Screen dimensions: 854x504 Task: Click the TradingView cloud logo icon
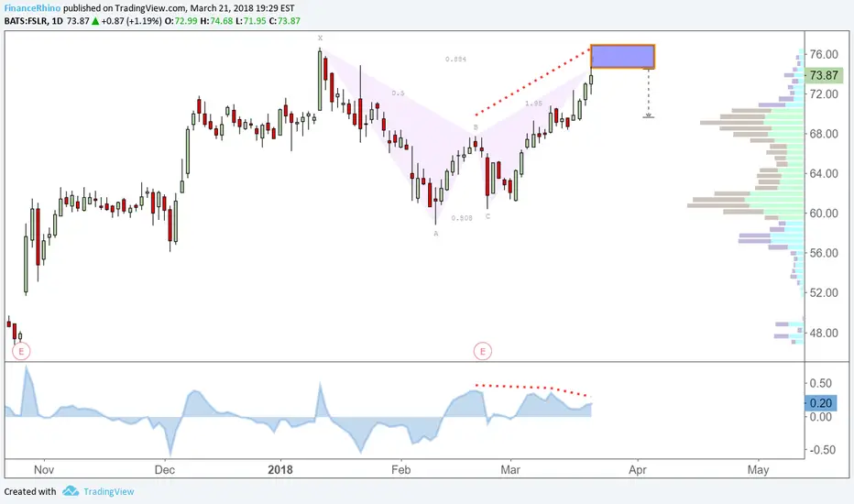71,491
